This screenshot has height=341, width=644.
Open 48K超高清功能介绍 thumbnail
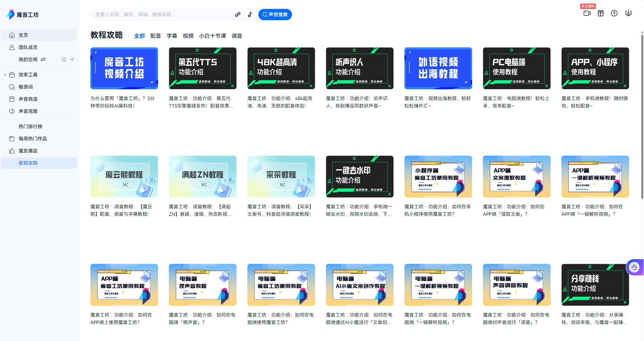(281, 68)
